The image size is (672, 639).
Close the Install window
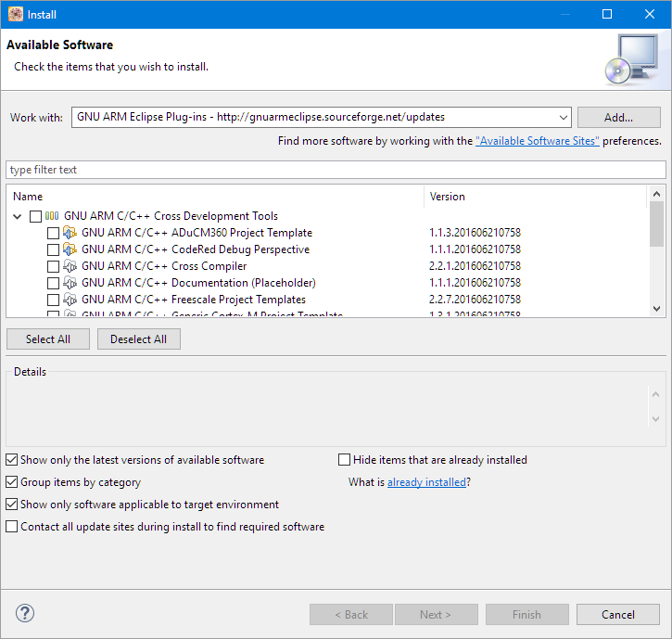(x=650, y=14)
